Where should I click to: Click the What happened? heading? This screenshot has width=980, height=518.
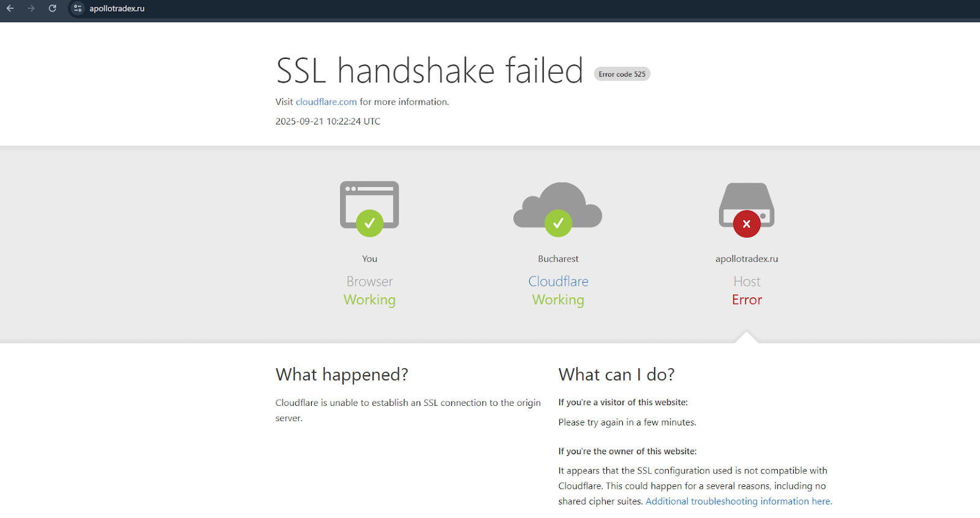342,375
